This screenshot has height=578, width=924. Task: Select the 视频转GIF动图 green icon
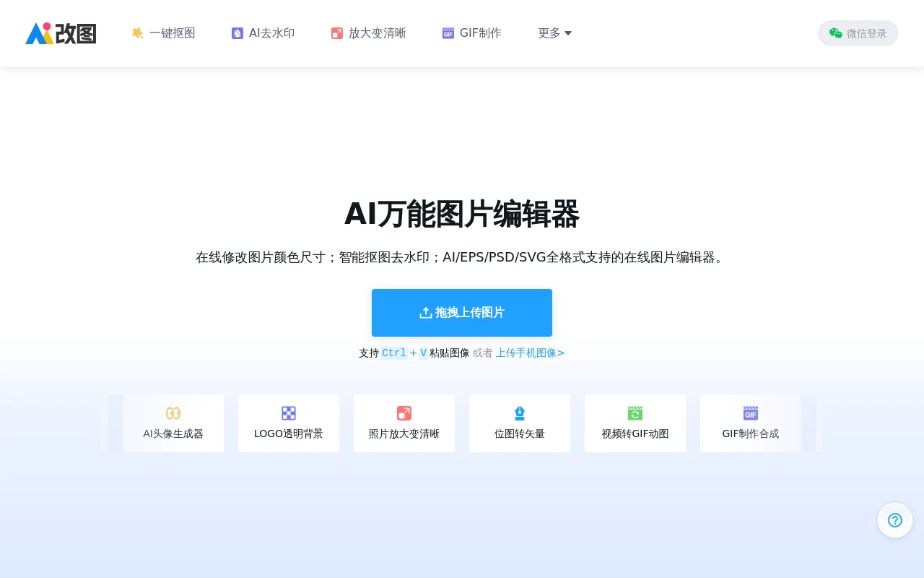(635, 413)
